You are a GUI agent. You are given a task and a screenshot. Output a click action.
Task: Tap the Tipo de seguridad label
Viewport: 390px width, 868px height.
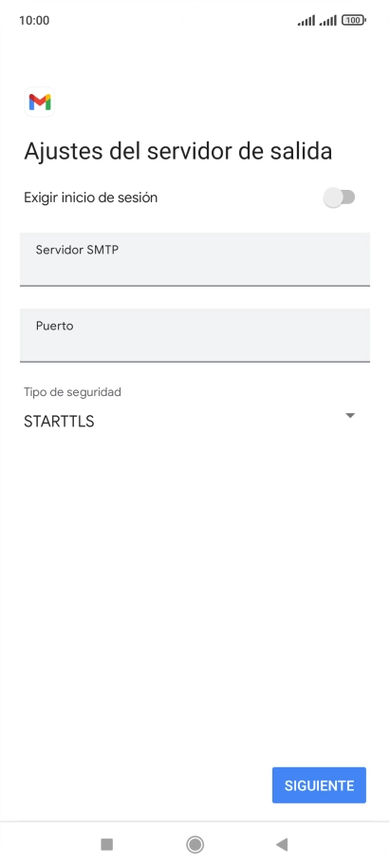pos(72,392)
